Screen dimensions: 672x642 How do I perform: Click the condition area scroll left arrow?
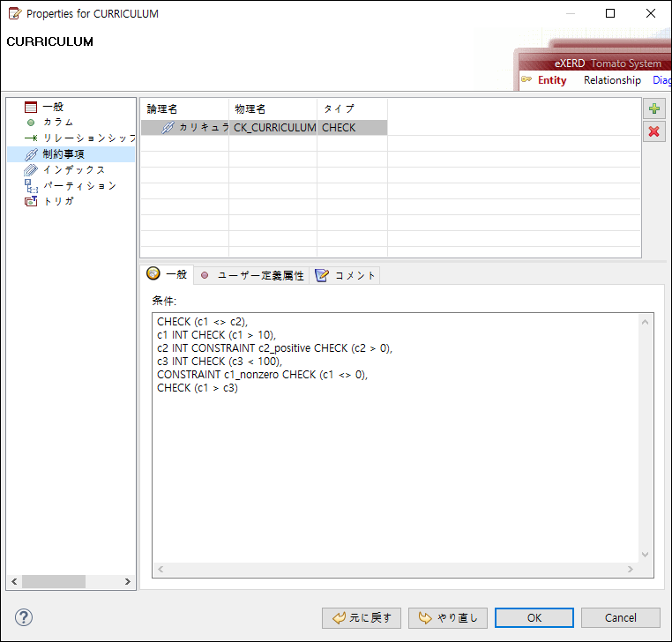tap(161, 569)
